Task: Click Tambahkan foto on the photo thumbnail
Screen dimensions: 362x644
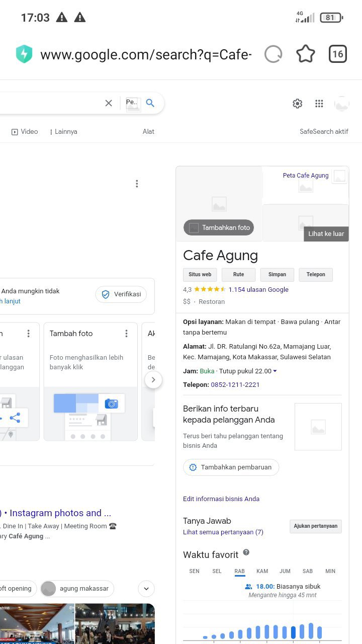Action: [x=219, y=228]
